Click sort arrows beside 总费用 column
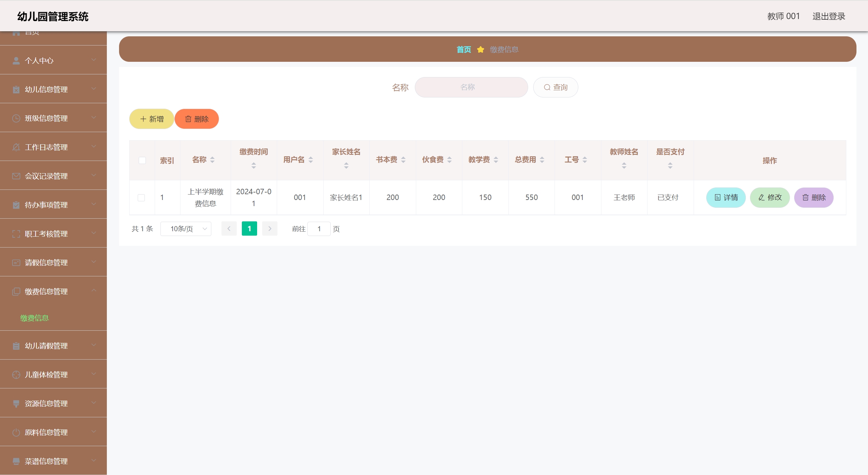This screenshot has height=475, width=868. click(x=542, y=160)
